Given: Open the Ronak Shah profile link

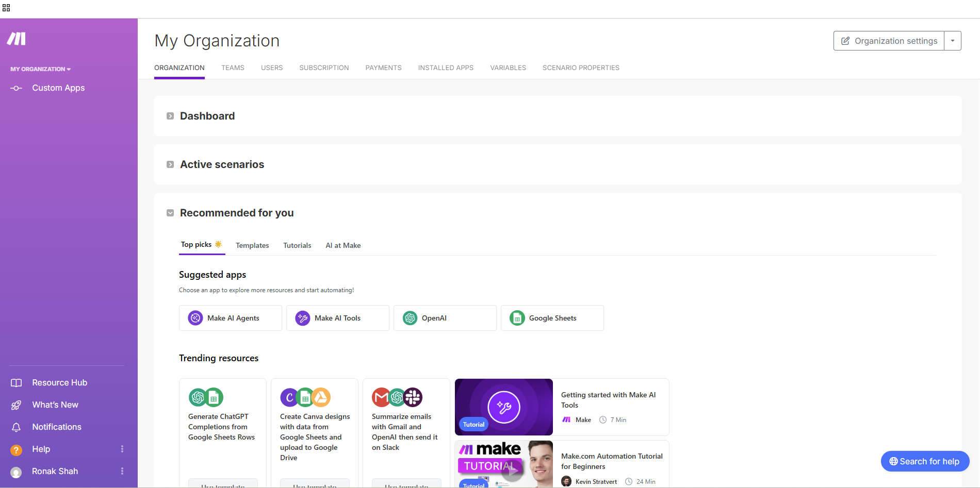Looking at the screenshot, I should (55, 472).
